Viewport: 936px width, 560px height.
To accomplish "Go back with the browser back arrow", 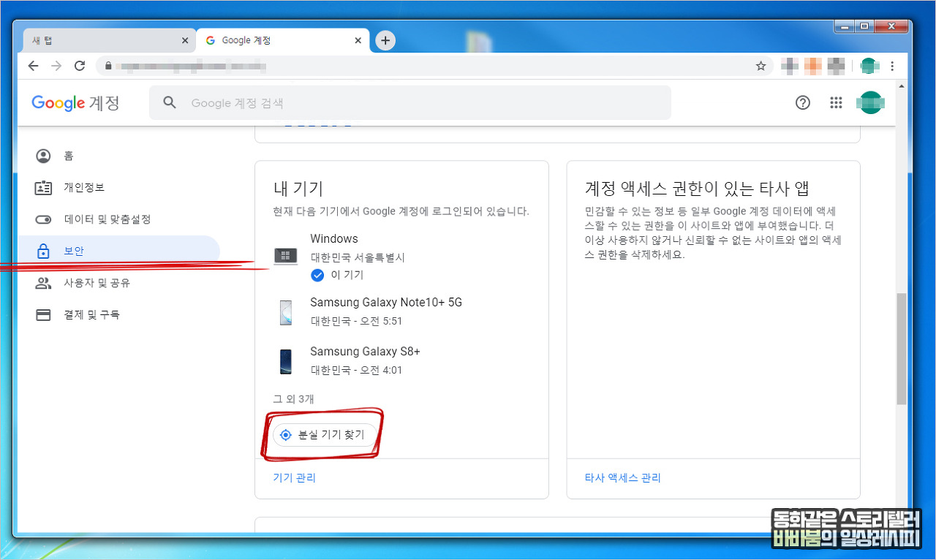I will [33, 66].
